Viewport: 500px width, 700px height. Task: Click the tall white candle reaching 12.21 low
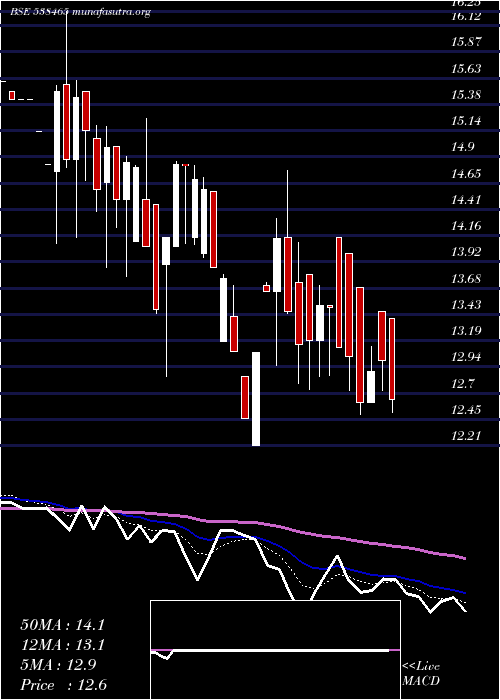(256, 399)
